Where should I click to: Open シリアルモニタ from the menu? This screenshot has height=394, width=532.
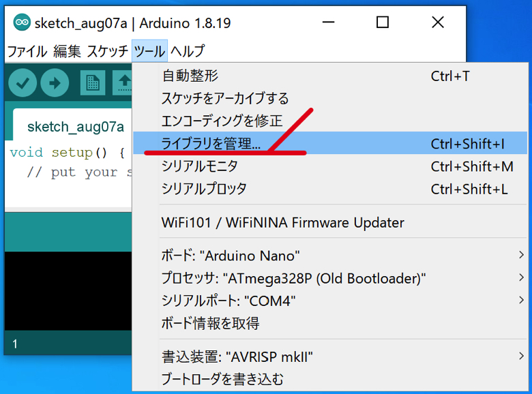pyautogui.click(x=330, y=166)
